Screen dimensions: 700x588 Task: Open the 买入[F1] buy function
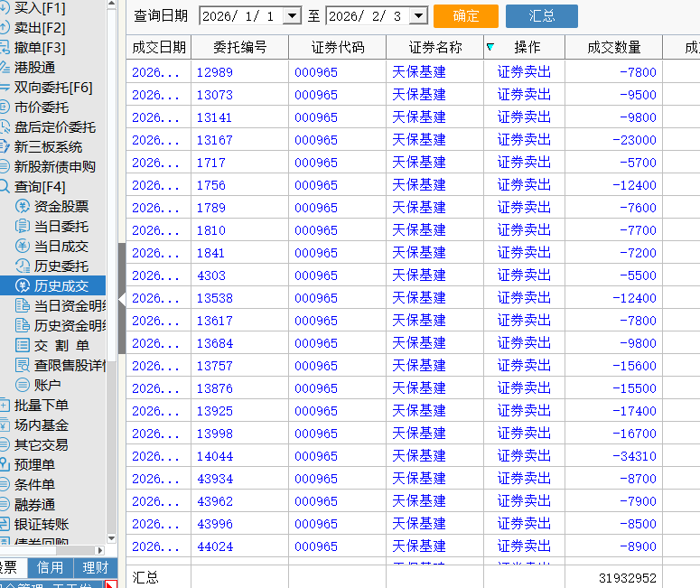coord(39,8)
